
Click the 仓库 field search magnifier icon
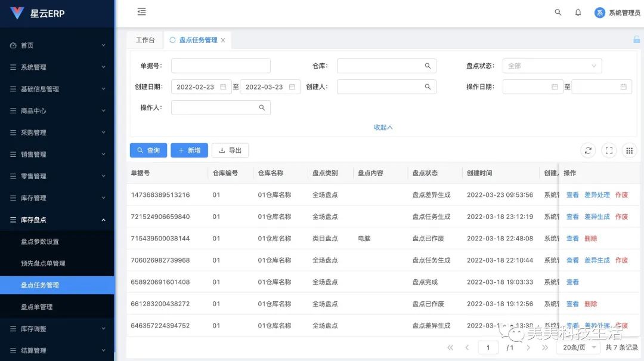[x=427, y=66]
